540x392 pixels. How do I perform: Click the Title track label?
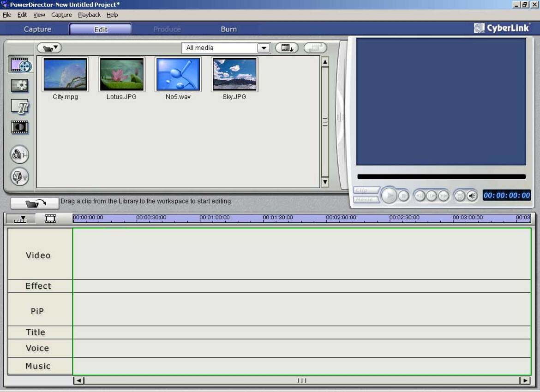(36, 332)
